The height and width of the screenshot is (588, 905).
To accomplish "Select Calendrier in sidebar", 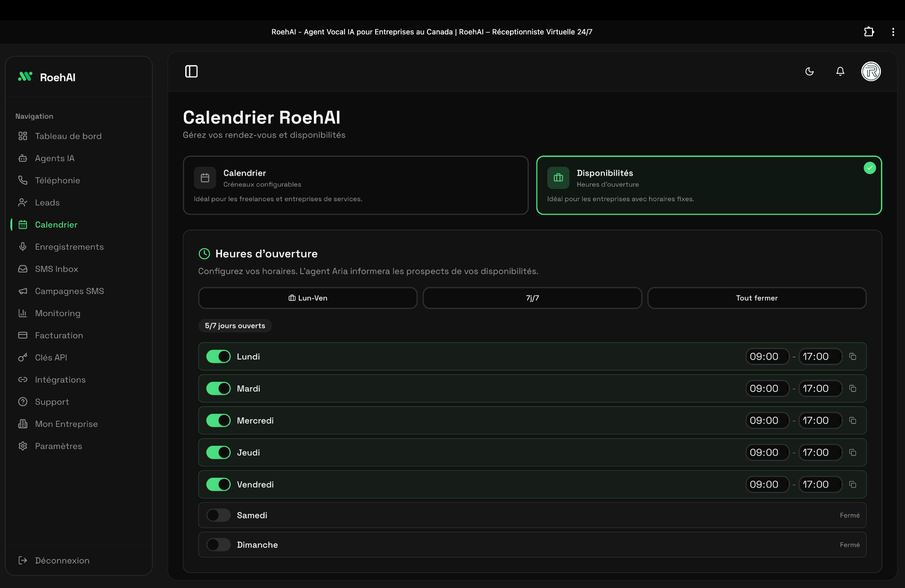I will click(x=79, y=225).
